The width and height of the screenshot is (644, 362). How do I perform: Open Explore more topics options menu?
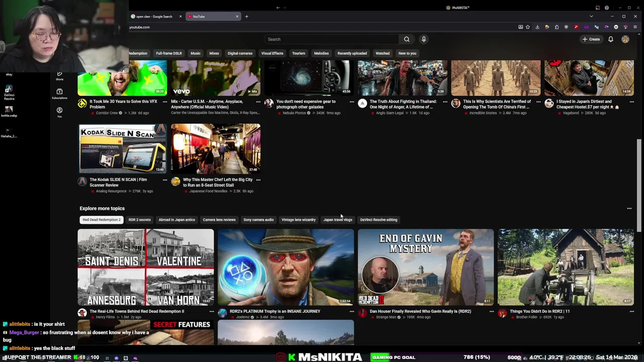coord(629,208)
